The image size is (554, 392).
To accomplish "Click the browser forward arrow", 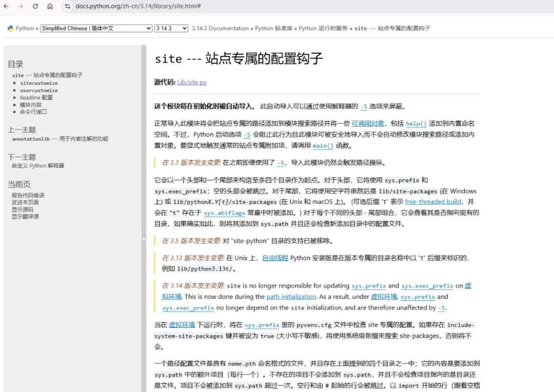I will [21, 6].
